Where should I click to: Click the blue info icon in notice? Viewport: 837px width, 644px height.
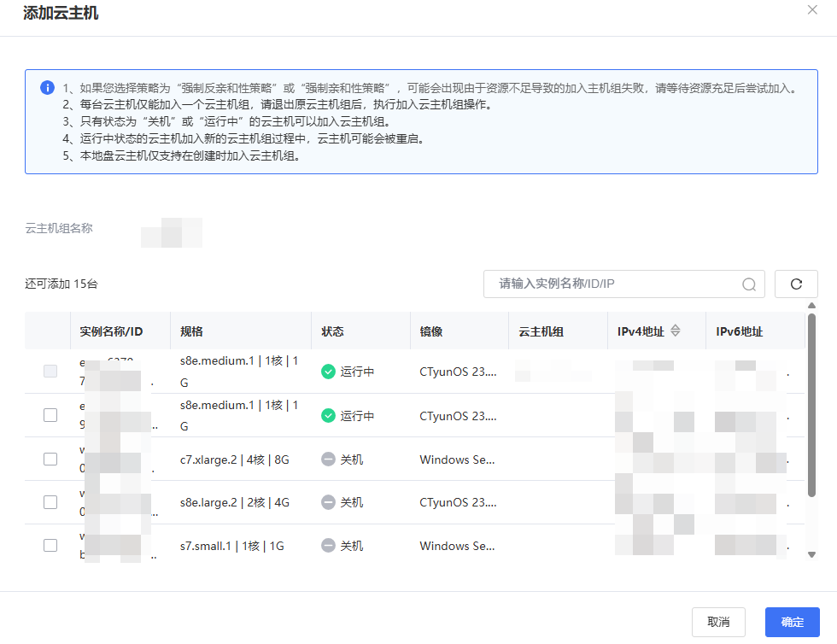point(47,88)
